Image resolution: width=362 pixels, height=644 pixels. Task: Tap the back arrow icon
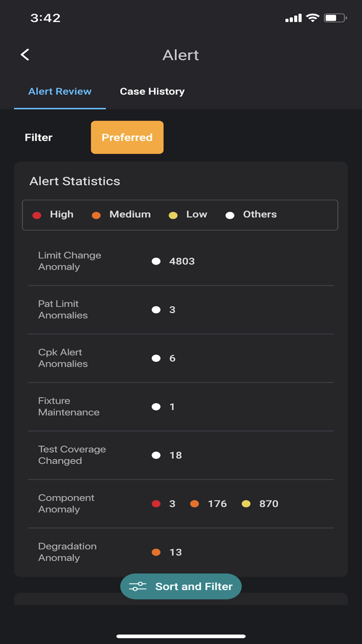pos(25,55)
